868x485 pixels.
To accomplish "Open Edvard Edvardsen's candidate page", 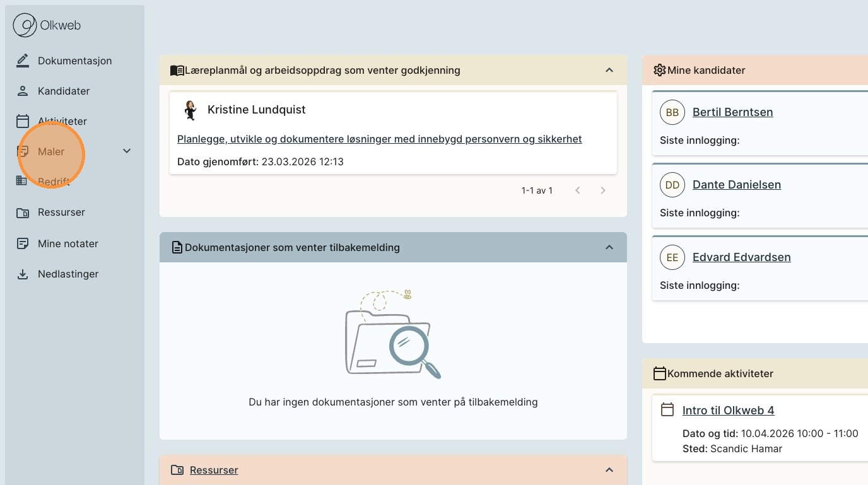I will point(741,257).
